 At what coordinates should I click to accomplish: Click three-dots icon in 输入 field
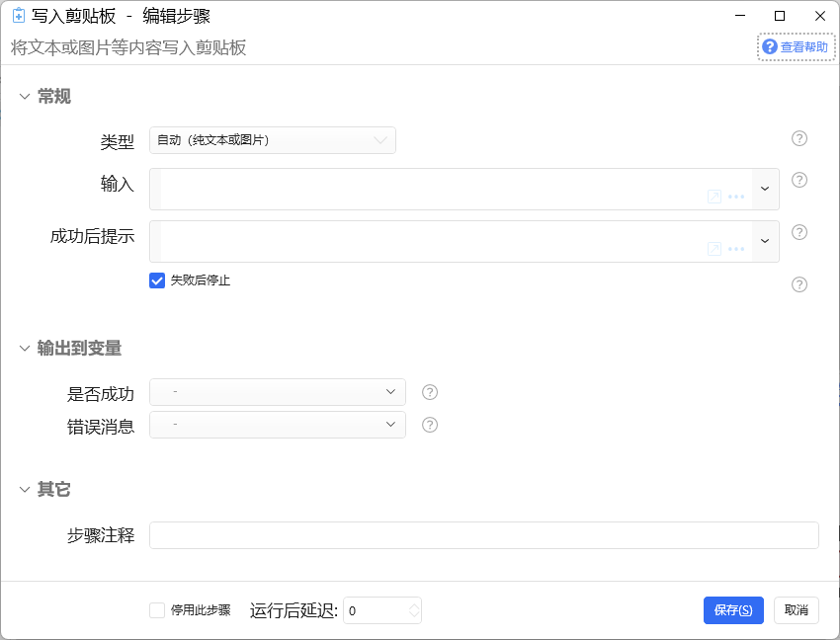(736, 197)
